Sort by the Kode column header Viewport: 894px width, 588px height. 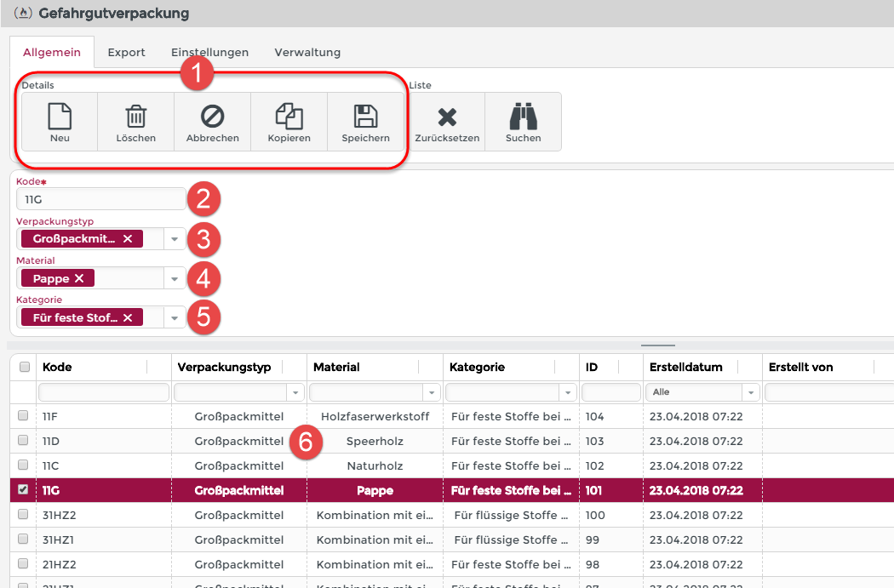tap(57, 367)
